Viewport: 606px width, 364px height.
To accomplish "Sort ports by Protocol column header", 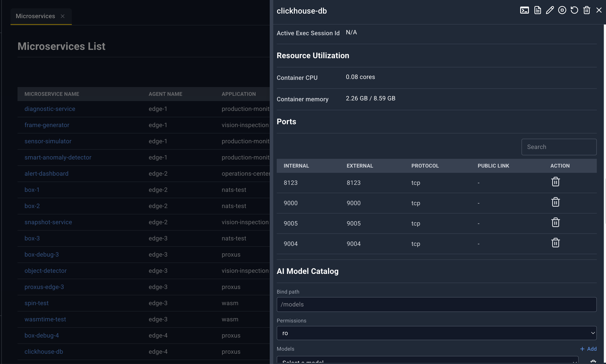I will [425, 166].
